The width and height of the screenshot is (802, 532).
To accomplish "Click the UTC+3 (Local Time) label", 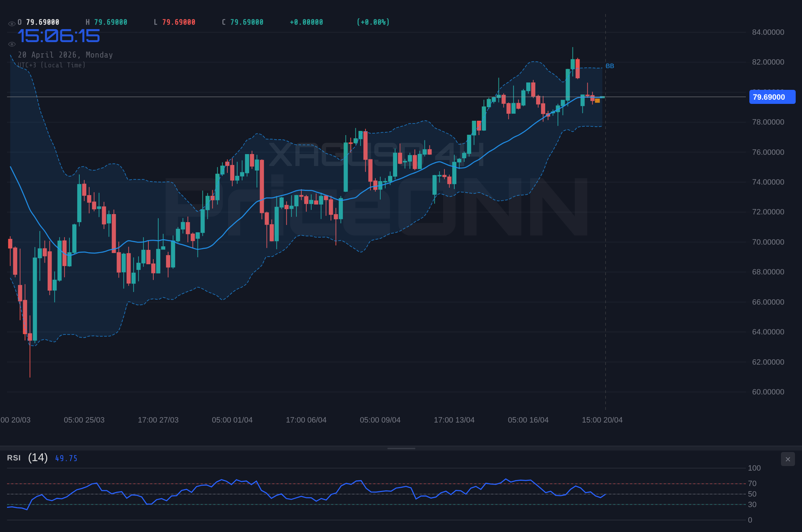I will click(52, 65).
